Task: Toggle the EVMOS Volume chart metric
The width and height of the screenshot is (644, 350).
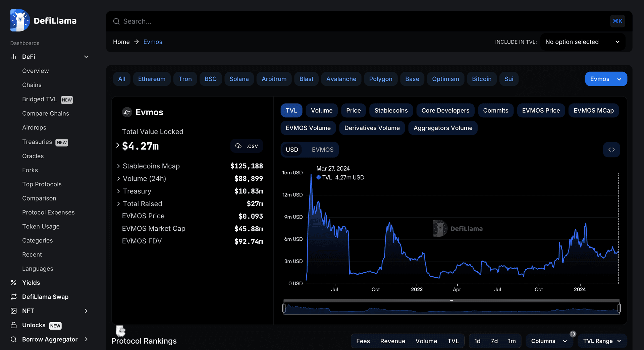Action: coord(308,128)
